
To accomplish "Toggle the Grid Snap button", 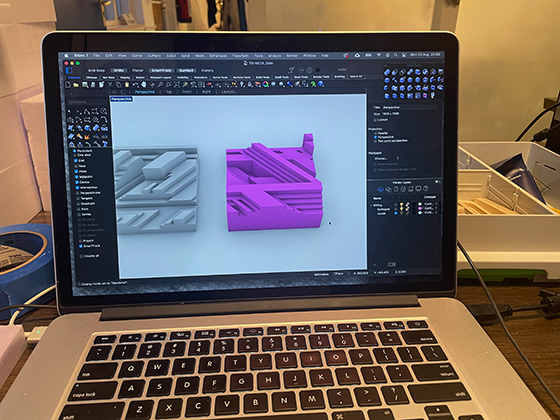I will tap(96, 70).
